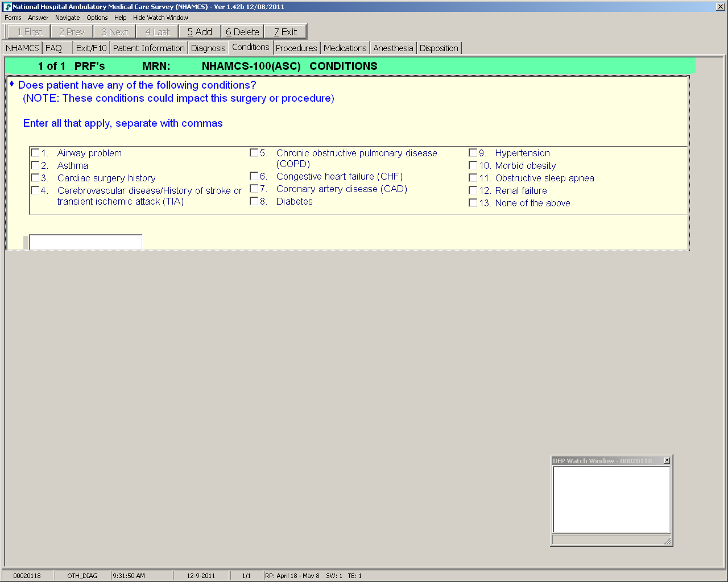
Task: Click the TE: 1 status bar text
Action: 355,576
